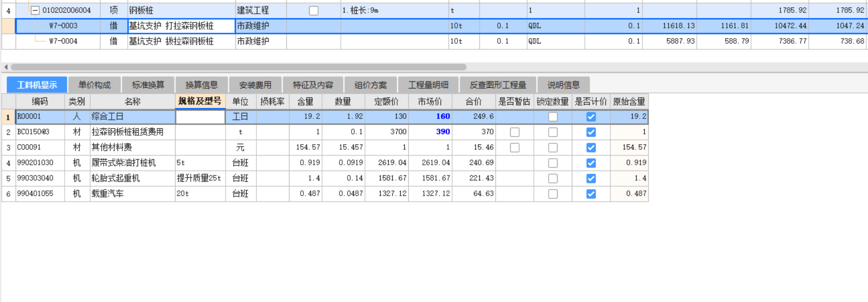868x302 pixels.
Task: Collapse the 010202006004 tree node
Action: (35, 10)
